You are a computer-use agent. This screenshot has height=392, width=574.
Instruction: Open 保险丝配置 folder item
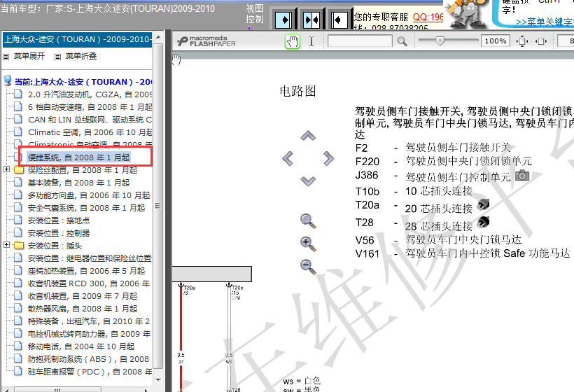point(83,170)
